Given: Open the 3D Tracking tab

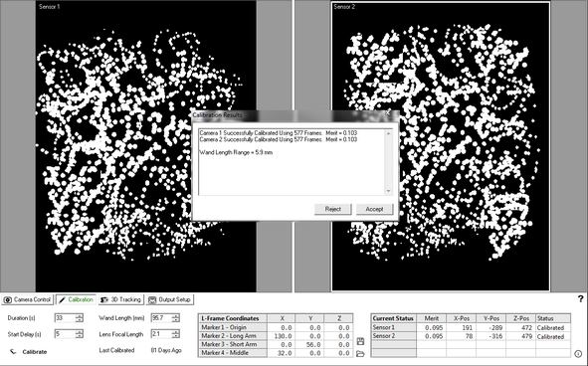Looking at the screenshot, I should pyautogui.click(x=121, y=299).
